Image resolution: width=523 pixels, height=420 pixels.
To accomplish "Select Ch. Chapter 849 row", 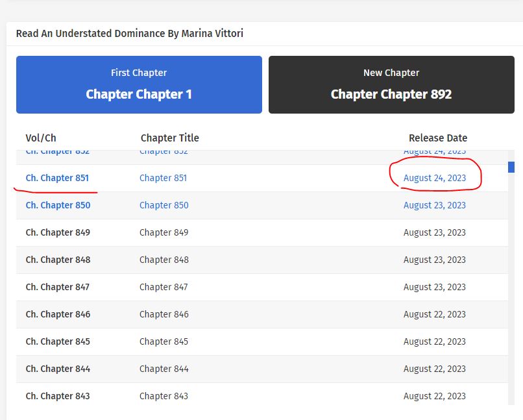I will [58, 232].
